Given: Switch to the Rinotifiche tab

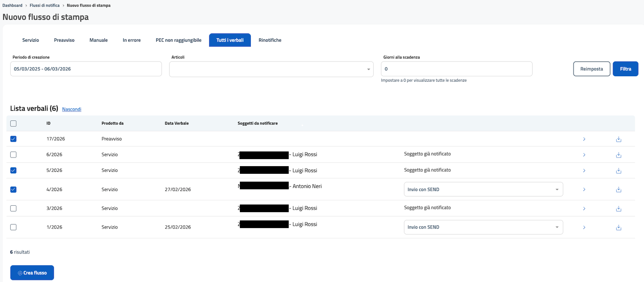Looking at the screenshot, I should 270,40.
